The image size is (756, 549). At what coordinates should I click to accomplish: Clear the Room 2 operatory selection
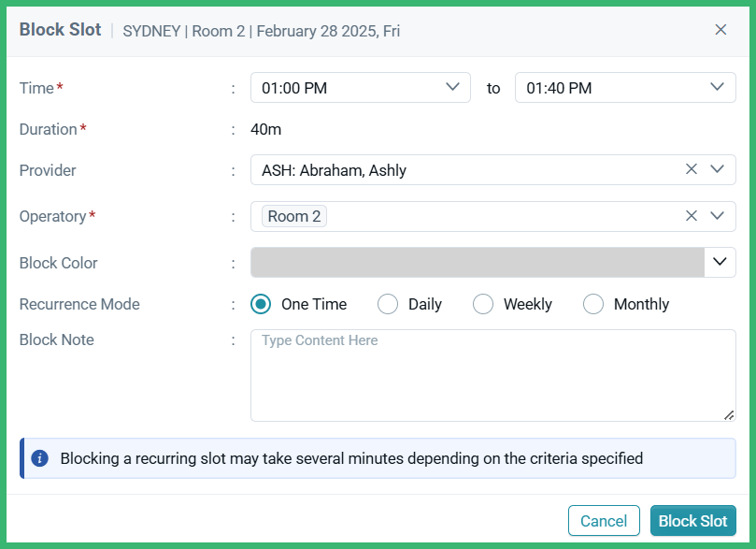[691, 215]
